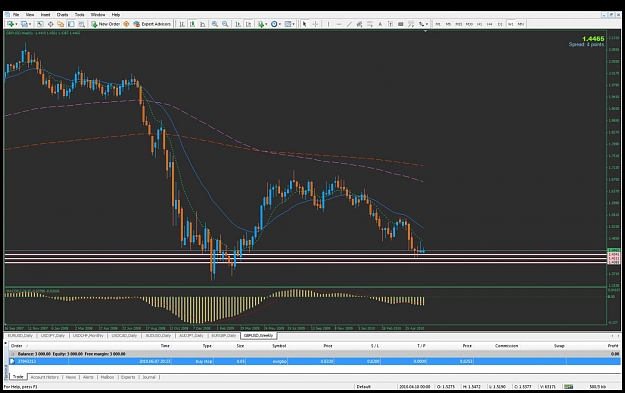625x393 pixels.
Task: Select the horizontal line drawing tool
Action: click(x=339, y=24)
